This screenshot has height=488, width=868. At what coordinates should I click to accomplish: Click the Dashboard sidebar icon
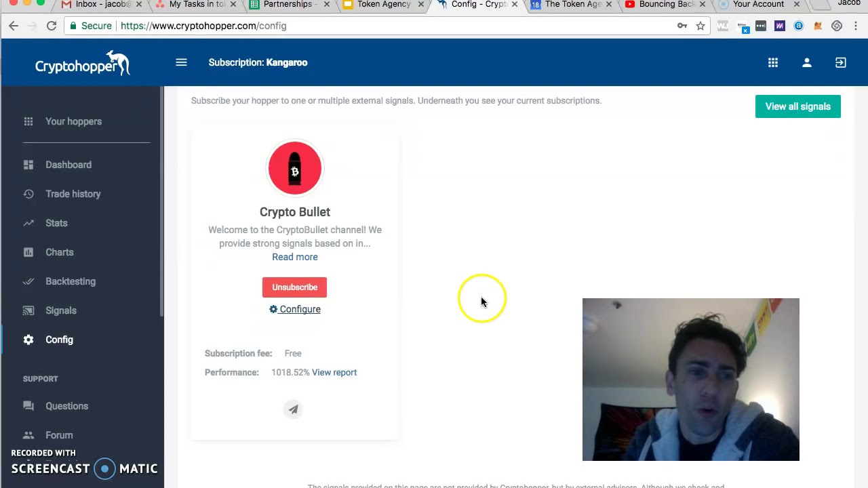pos(28,165)
